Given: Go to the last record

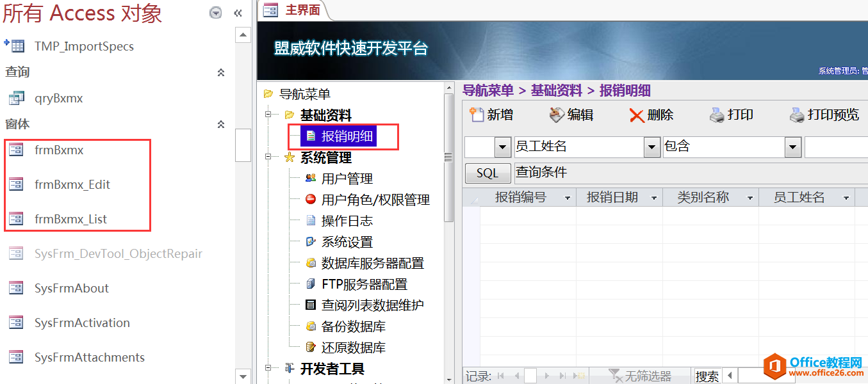Looking at the screenshot, I should click(562, 376).
